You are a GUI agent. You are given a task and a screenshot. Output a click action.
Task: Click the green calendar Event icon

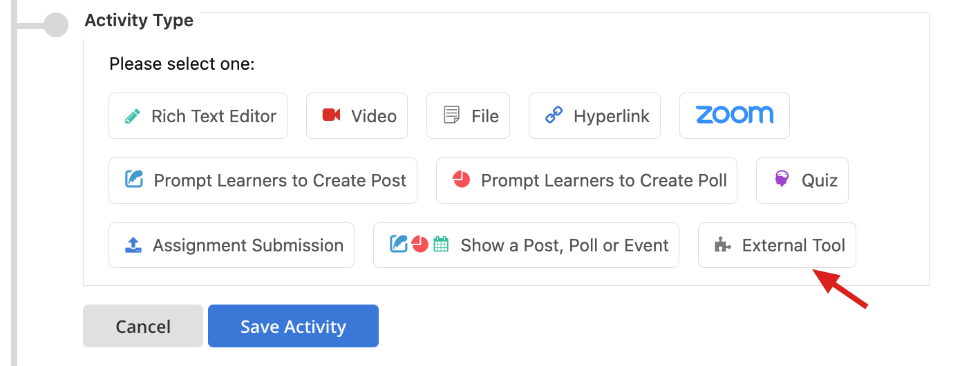coord(441,244)
